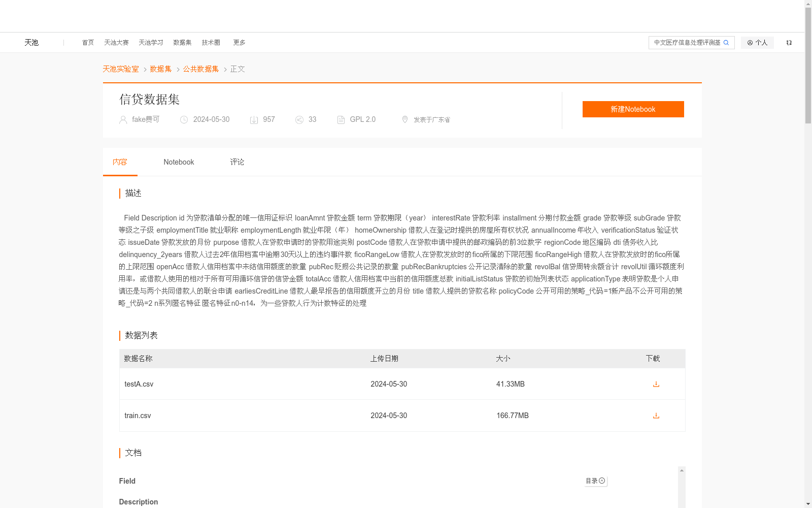812x508 pixels.
Task: Click the 数据列表 section heading
Action: [141, 335]
